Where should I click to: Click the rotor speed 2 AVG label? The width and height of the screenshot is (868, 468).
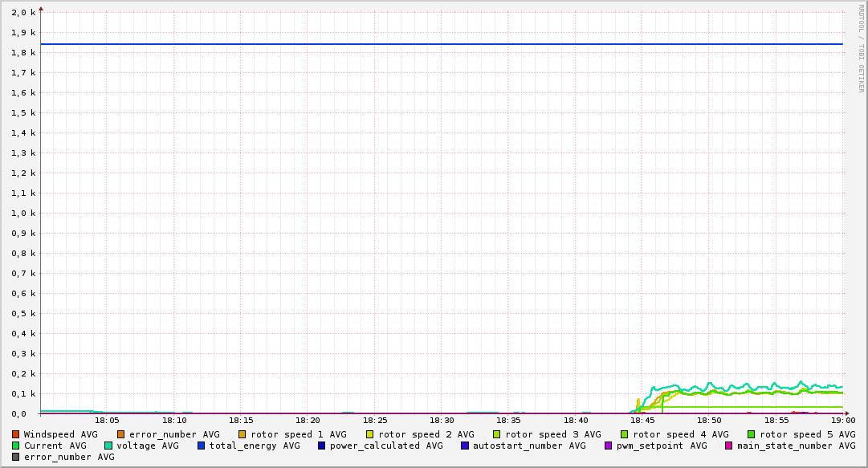coord(426,434)
